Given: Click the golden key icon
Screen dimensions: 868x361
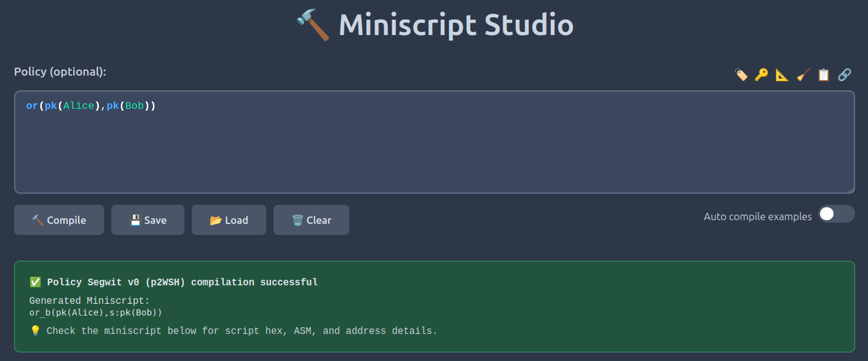Looking at the screenshot, I should coord(762,75).
